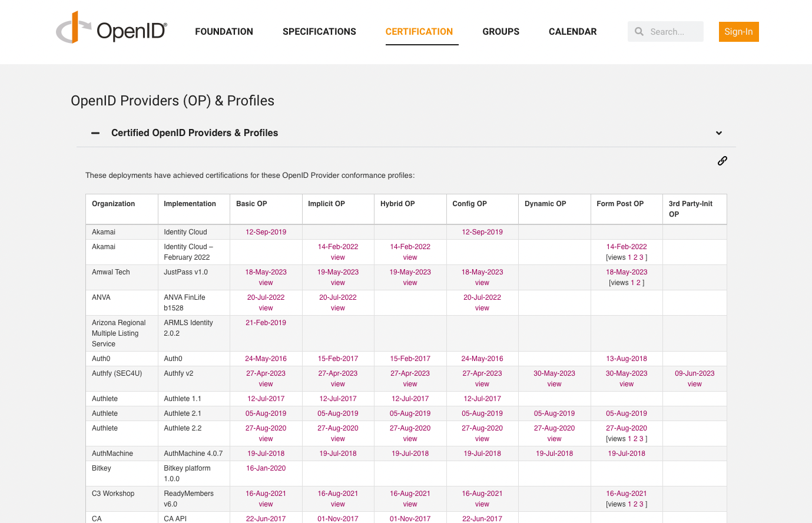Click the OpenID logo
This screenshot has width=812, height=523.
pos(111,28)
